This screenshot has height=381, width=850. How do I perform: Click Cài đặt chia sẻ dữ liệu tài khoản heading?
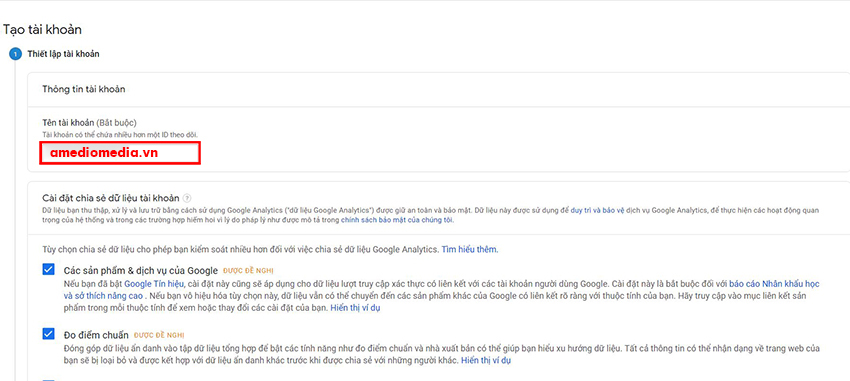point(111,198)
